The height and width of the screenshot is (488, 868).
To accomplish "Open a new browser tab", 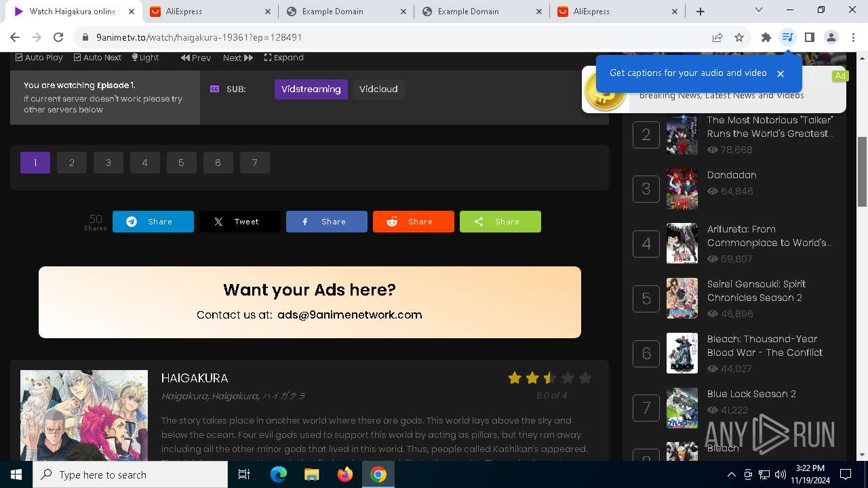I will tap(701, 12).
